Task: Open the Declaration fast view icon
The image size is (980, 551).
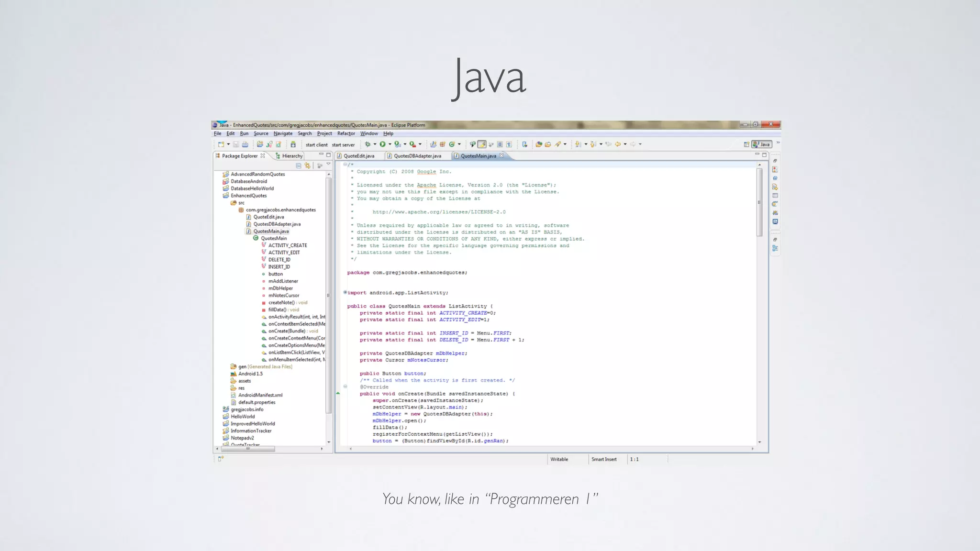Action: [x=775, y=187]
